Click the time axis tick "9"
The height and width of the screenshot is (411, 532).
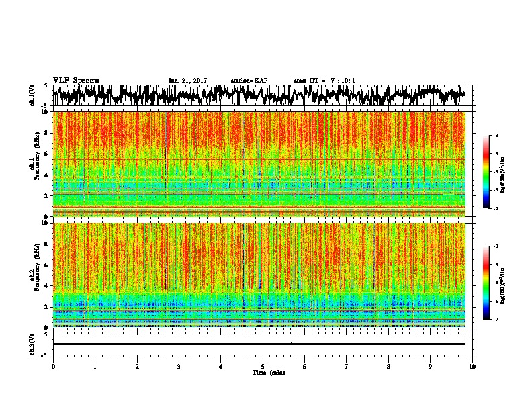430,367
